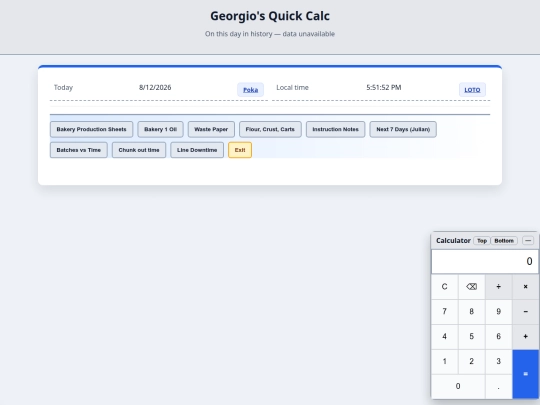Click the date 8/12/2026
540x405 pixels.
point(155,87)
